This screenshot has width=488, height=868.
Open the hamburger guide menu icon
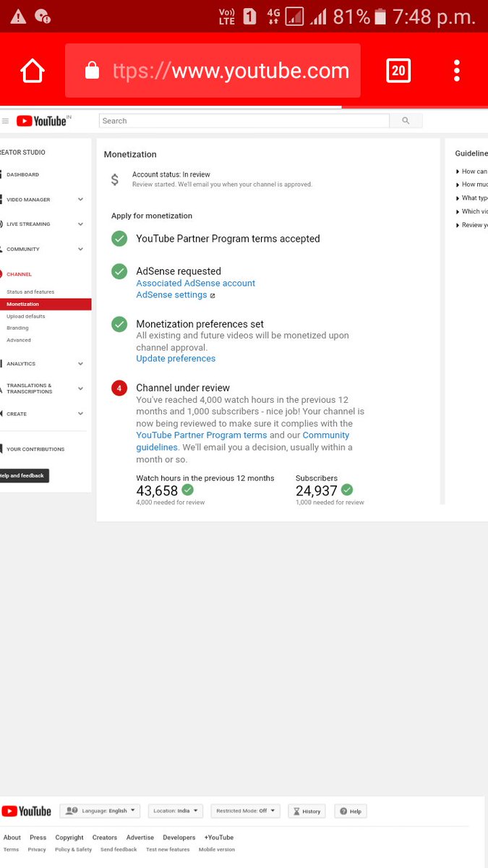pyautogui.click(x=6, y=121)
